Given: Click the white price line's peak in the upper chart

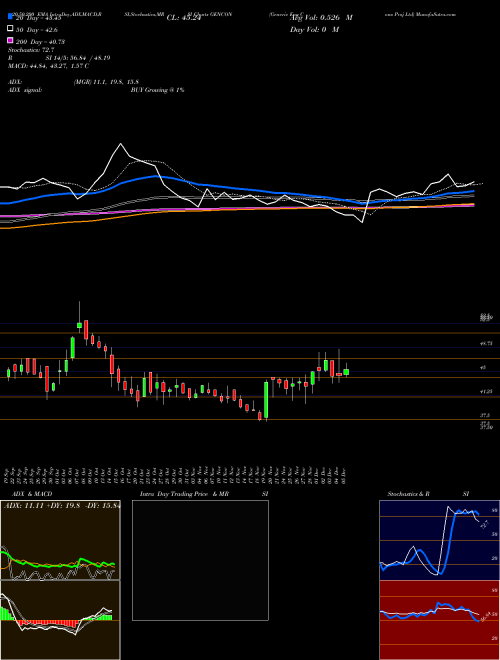Looking at the screenshot, I should pyautogui.click(x=121, y=144).
